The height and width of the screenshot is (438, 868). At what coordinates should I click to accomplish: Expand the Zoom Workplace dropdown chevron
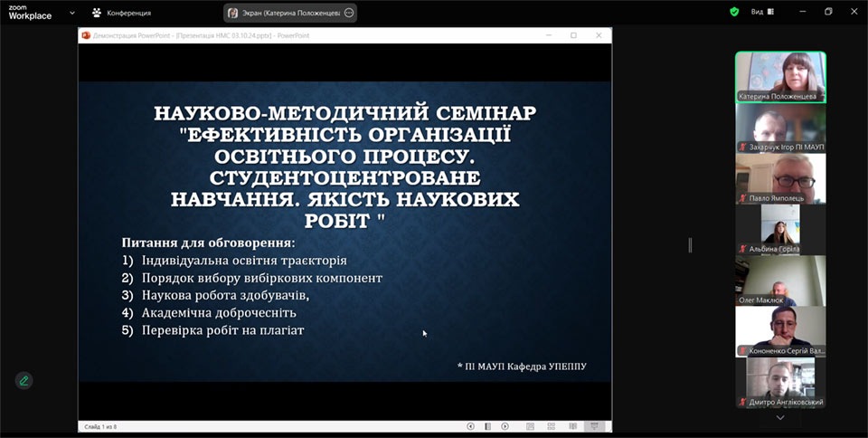coord(72,14)
